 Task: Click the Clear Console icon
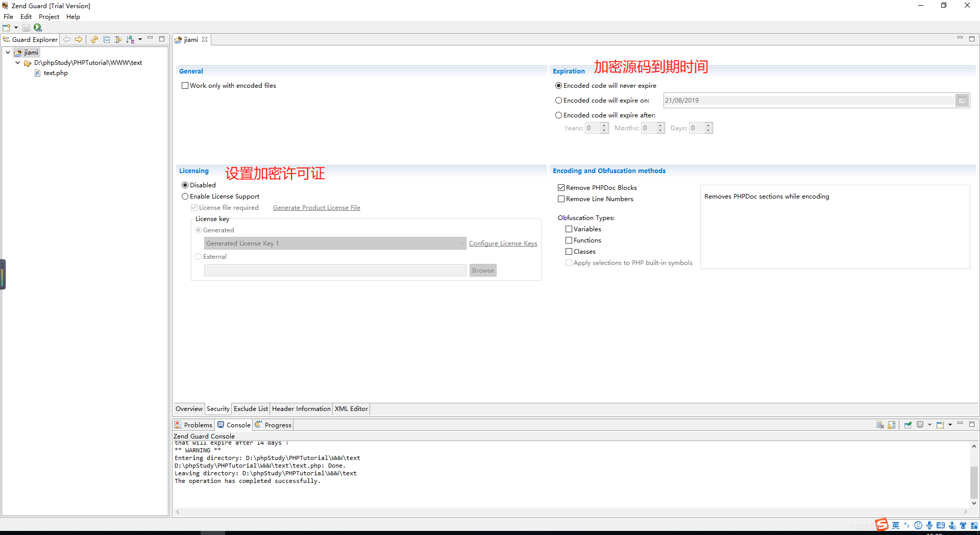(880, 425)
